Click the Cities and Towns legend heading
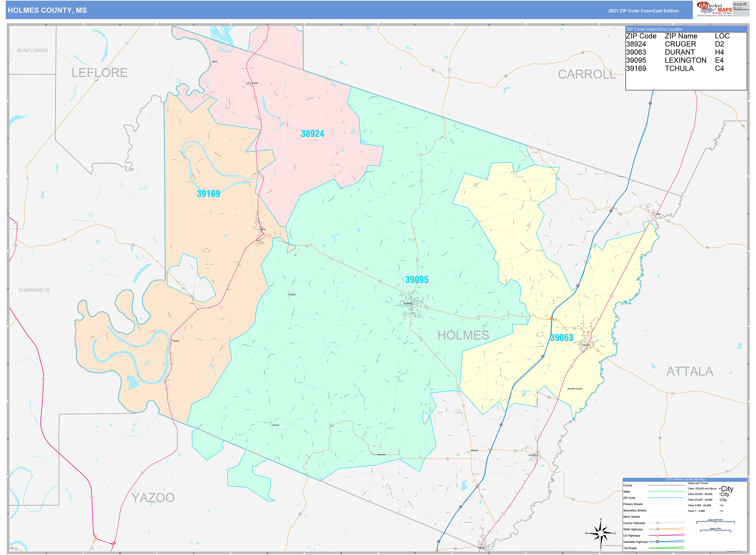 pos(698,483)
